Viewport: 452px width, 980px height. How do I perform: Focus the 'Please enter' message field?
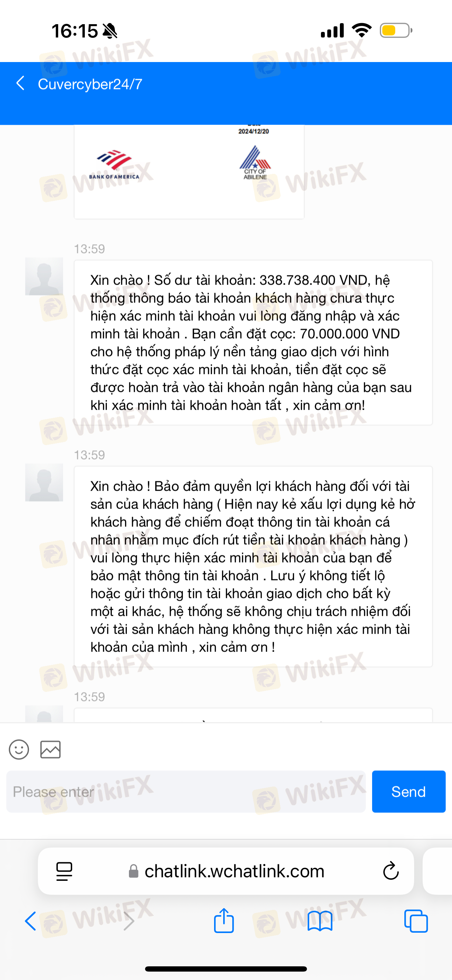click(186, 792)
